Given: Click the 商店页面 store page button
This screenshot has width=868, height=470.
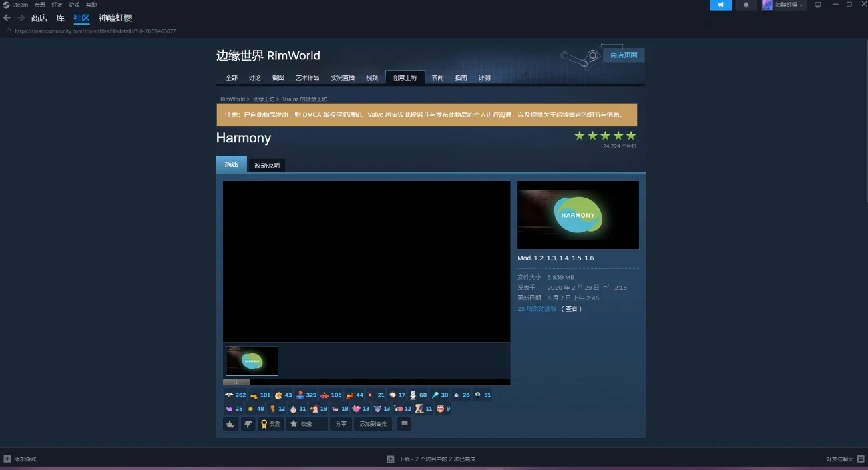Looking at the screenshot, I should pos(624,55).
